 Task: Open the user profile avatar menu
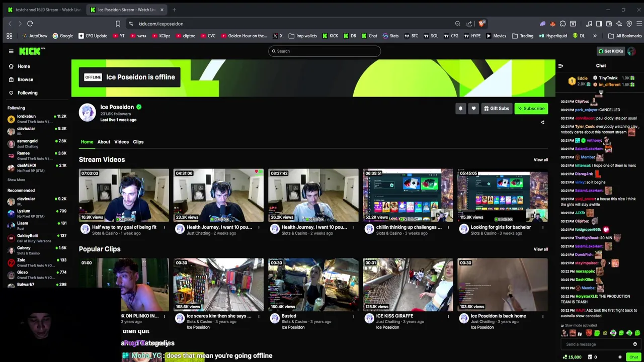(x=631, y=51)
